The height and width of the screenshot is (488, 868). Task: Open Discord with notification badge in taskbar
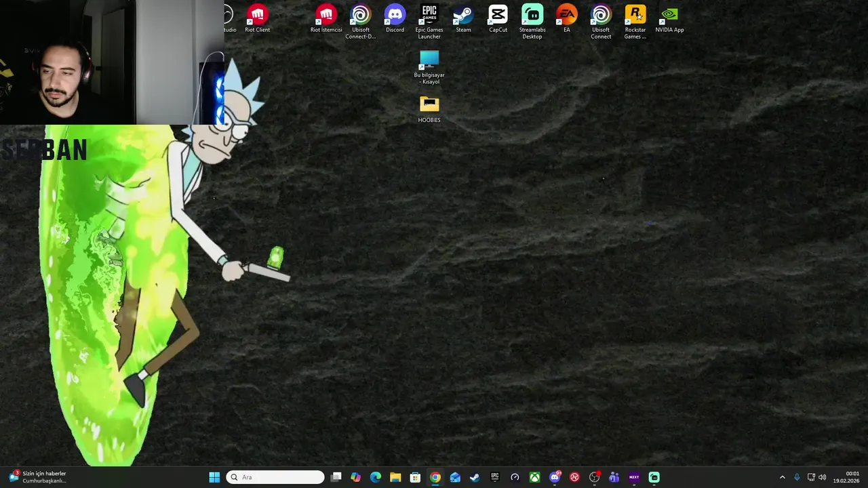click(555, 477)
